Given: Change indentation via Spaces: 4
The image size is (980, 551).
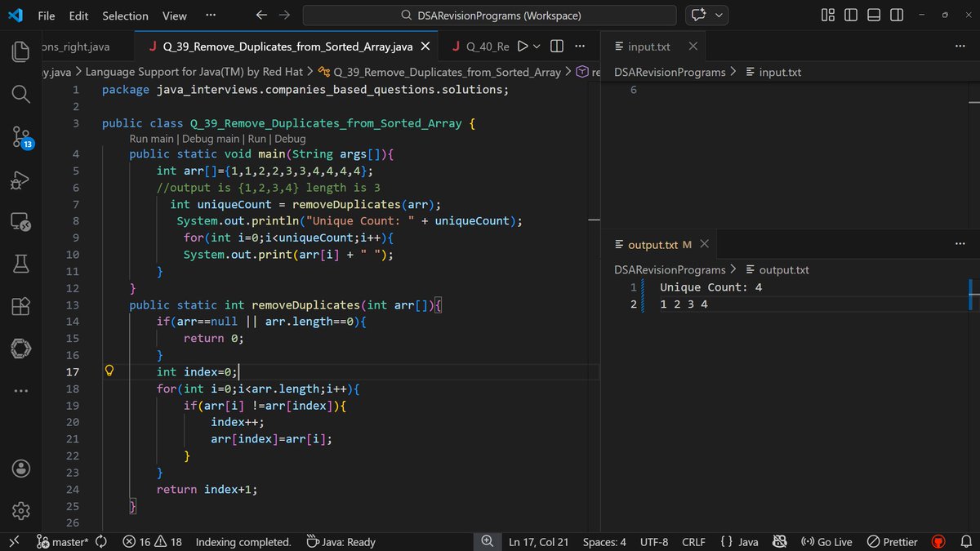Looking at the screenshot, I should pos(604,542).
